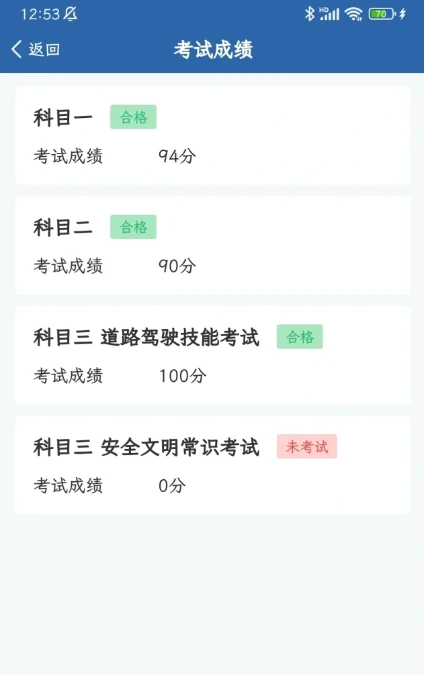Open 科目三 道路驾驶技能考试 card

213,355
